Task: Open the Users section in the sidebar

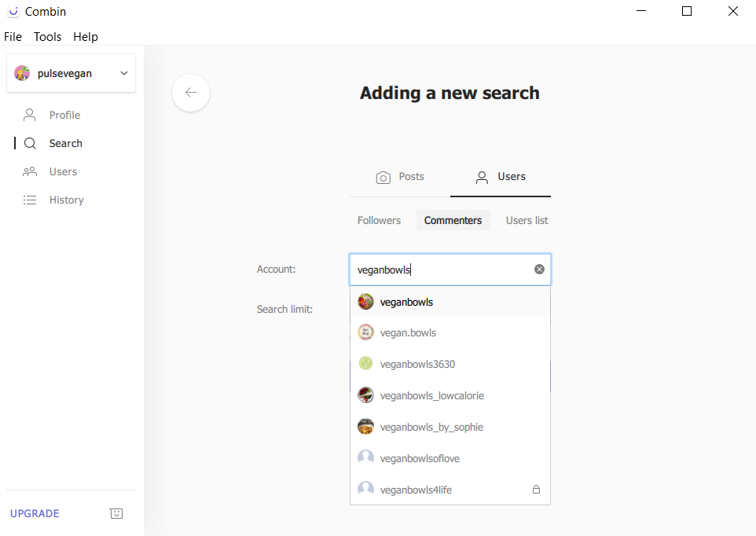Action: click(x=63, y=171)
